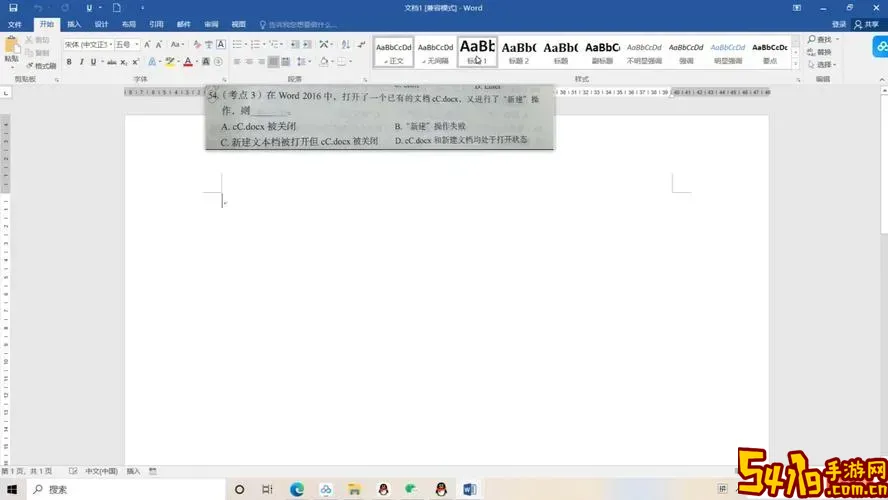
Task: Click the bullet list icon
Action: click(x=237, y=44)
